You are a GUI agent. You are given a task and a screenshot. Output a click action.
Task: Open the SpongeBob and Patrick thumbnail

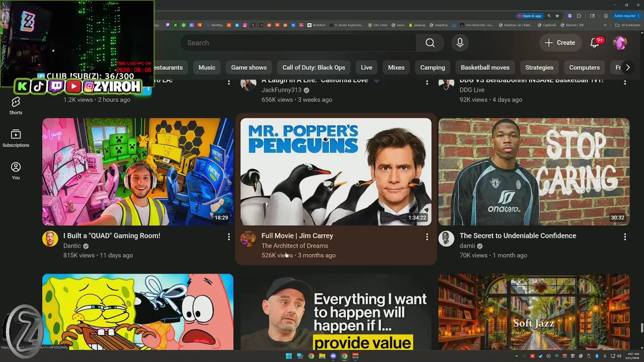(138, 312)
